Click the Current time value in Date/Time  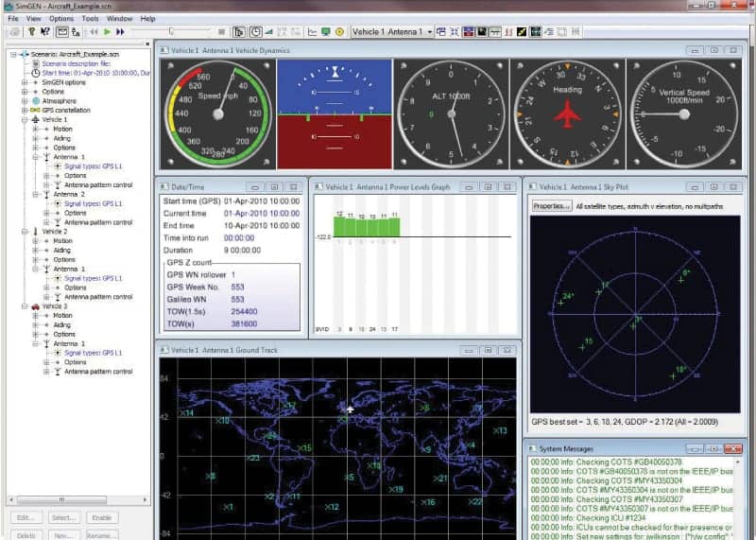262,214
